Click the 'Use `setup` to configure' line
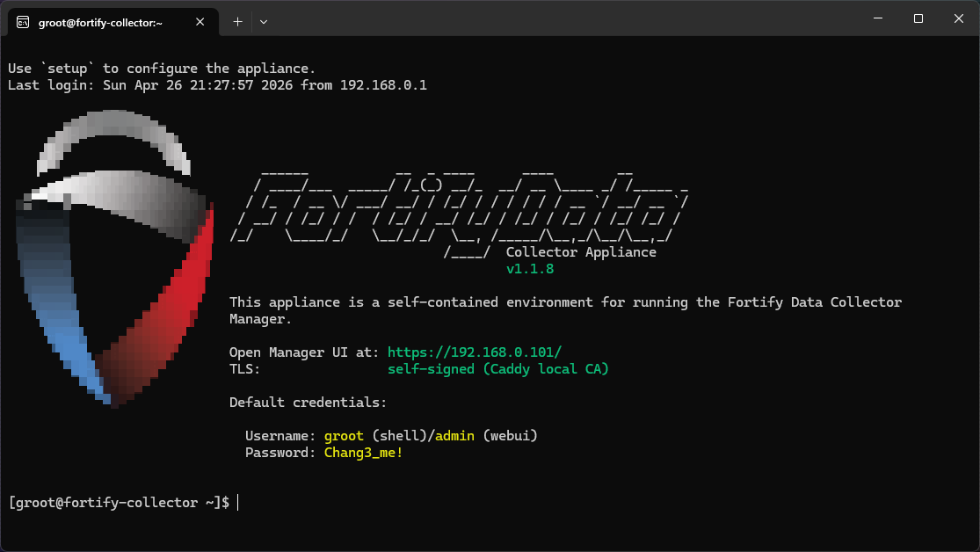Screen dimensions: 980x552 (162, 69)
